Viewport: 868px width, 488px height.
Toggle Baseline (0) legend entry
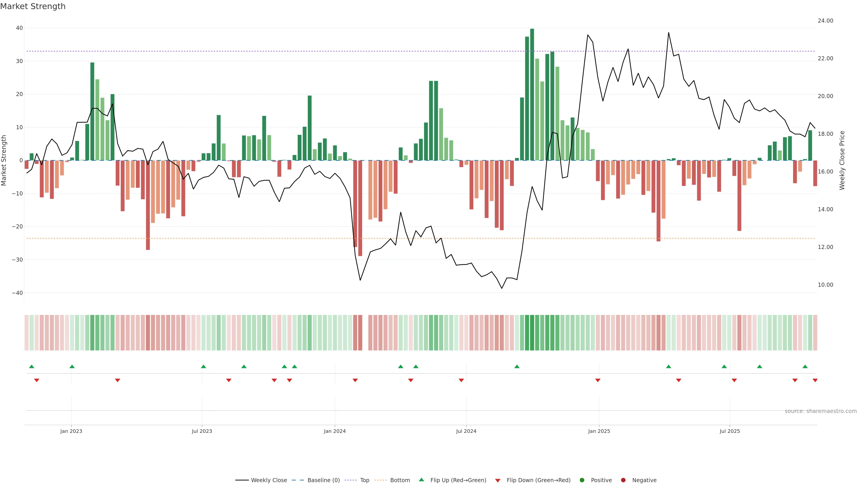323,480
